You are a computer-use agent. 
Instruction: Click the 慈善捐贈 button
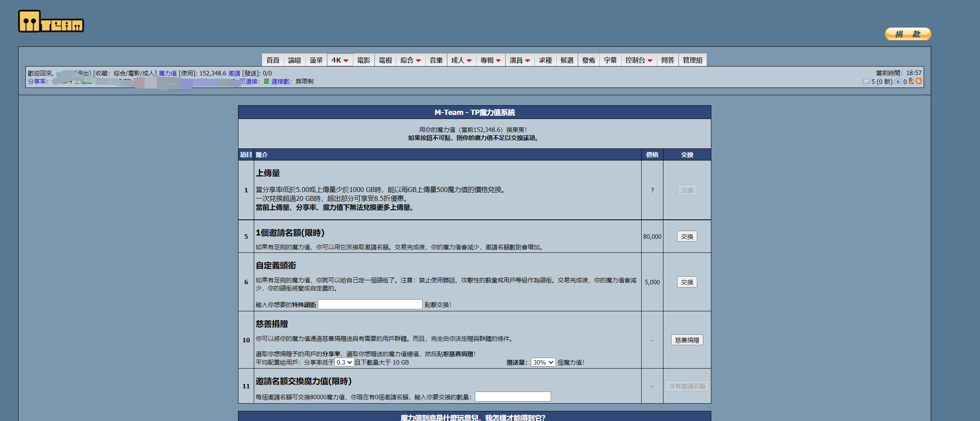click(x=687, y=340)
